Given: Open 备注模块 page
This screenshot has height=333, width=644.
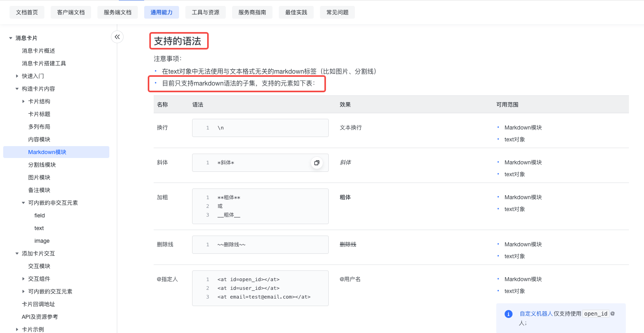Looking at the screenshot, I should click(39, 190).
